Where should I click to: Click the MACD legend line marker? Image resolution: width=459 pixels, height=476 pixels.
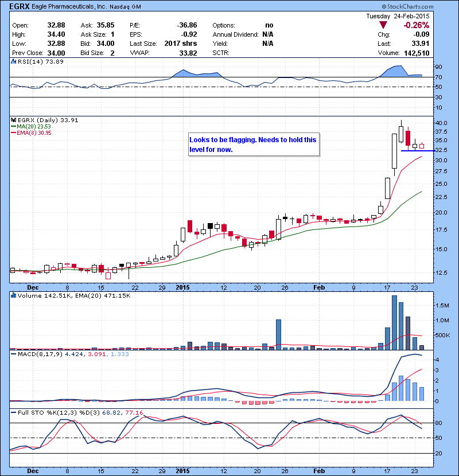click(x=13, y=354)
